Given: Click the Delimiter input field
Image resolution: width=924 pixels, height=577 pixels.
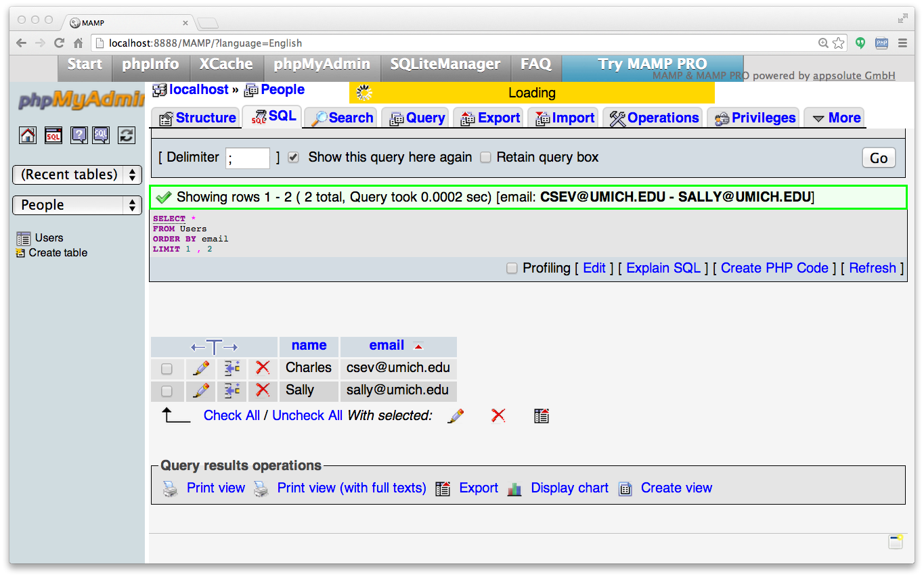Looking at the screenshot, I should click(248, 158).
